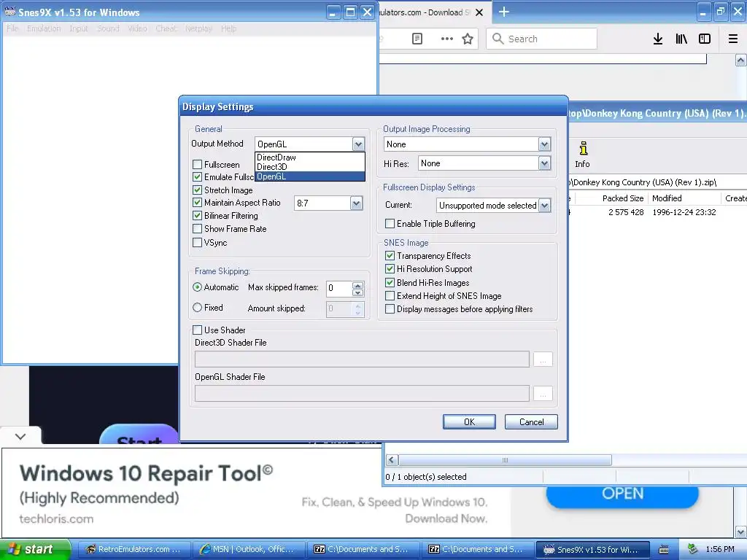Enable Extend Height of SNES Image
The width and height of the screenshot is (747, 560).
click(390, 296)
